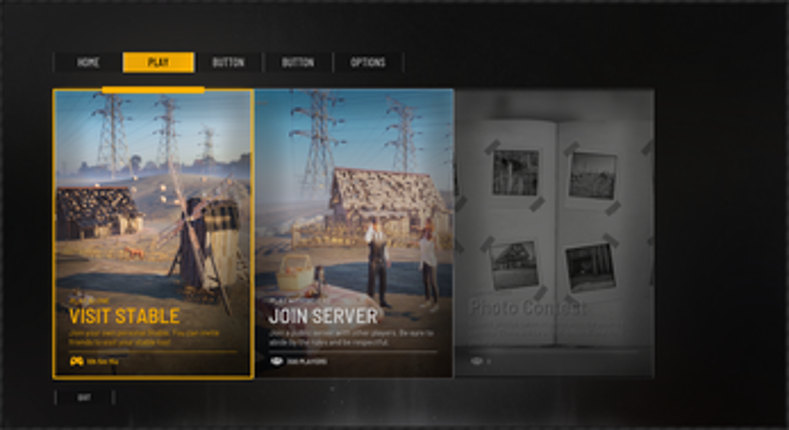Click the "VISIT STABLE" title text

click(x=124, y=316)
